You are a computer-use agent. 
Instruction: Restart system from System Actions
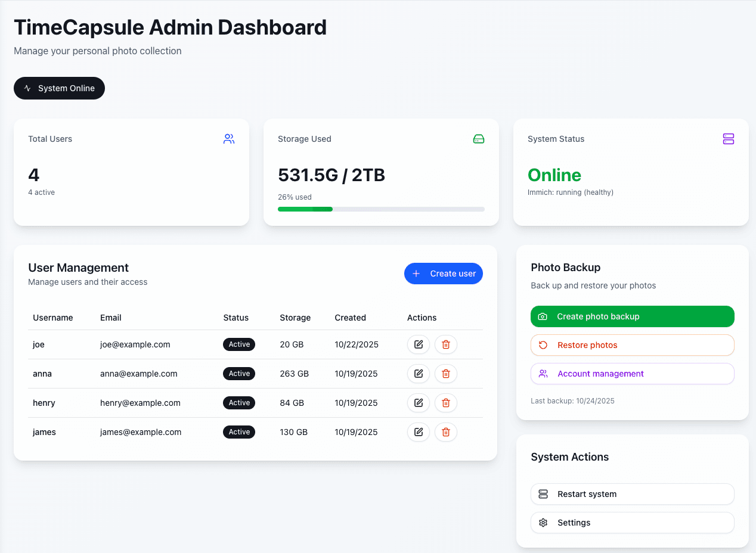coord(632,494)
